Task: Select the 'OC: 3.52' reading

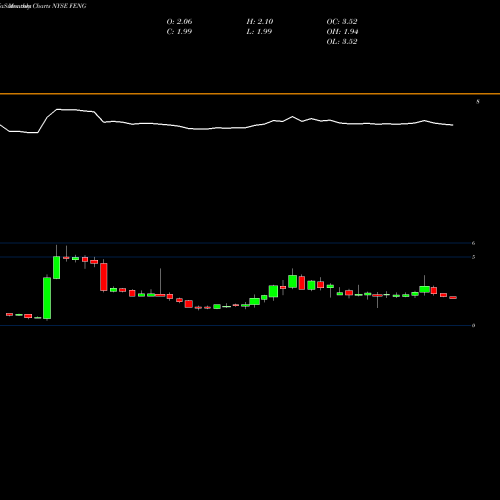Action: coord(342,21)
